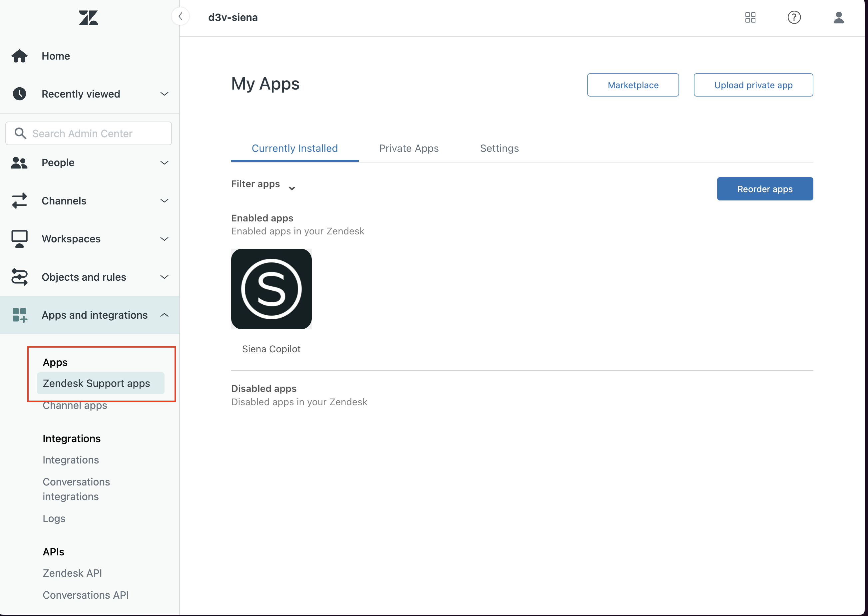Click the search magnifier icon
Screen dimensions: 868x616
[x=20, y=134]
